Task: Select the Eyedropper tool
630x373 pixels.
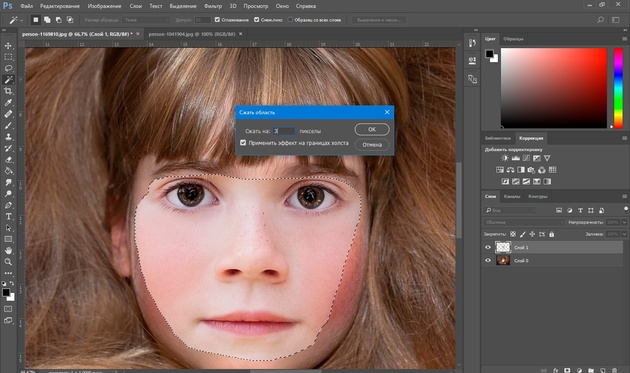Action: click(x=8, y=102)
